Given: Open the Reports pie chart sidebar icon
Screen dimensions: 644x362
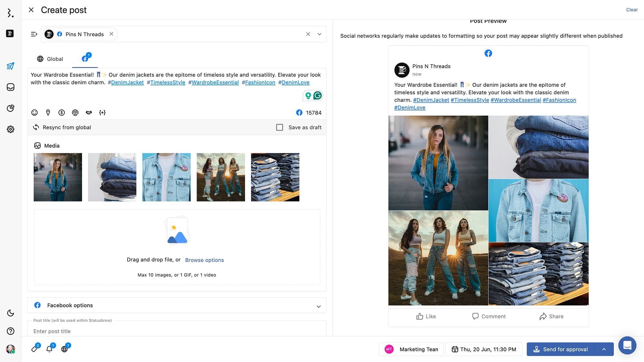Looking at the screenshot, I should tap(10, 108).
